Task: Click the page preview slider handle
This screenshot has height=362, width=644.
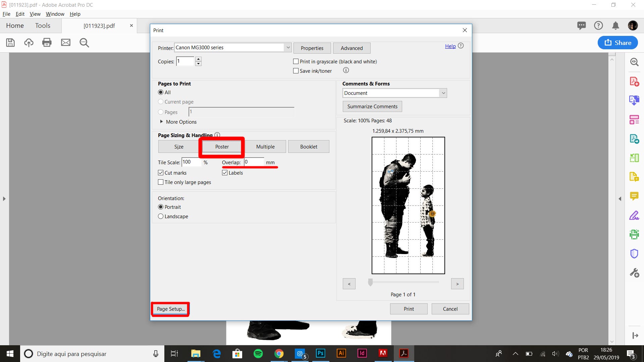Action: pos(370,282)
